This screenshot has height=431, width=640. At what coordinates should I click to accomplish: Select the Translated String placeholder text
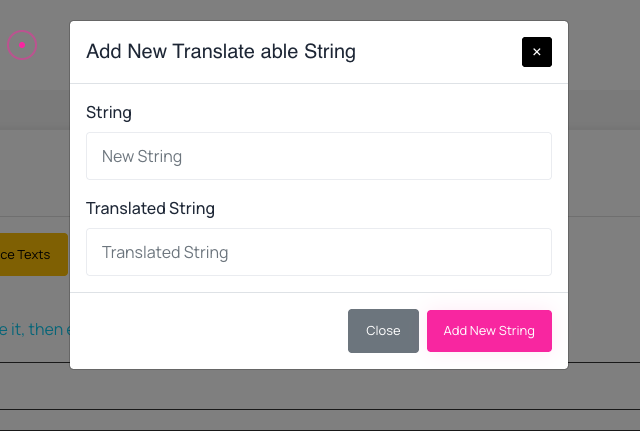(165, 252)
